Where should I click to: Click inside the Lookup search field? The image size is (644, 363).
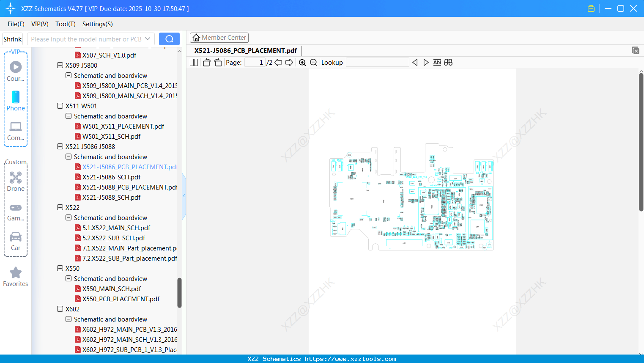(378, 62)
